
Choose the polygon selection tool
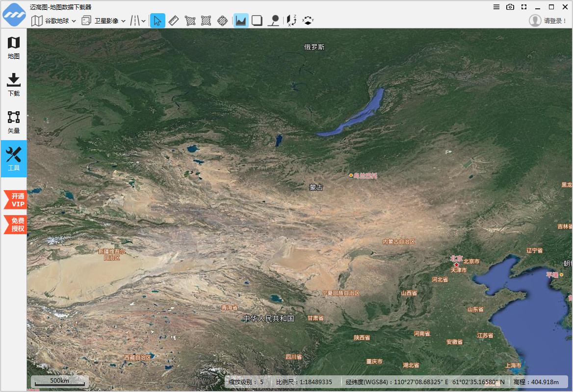coord(190,21)
